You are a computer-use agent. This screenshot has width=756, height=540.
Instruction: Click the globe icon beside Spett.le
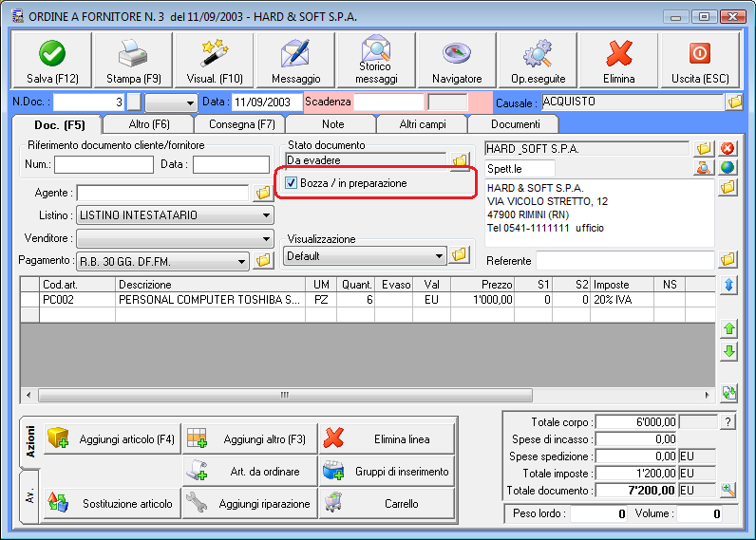tap(728, 168)
